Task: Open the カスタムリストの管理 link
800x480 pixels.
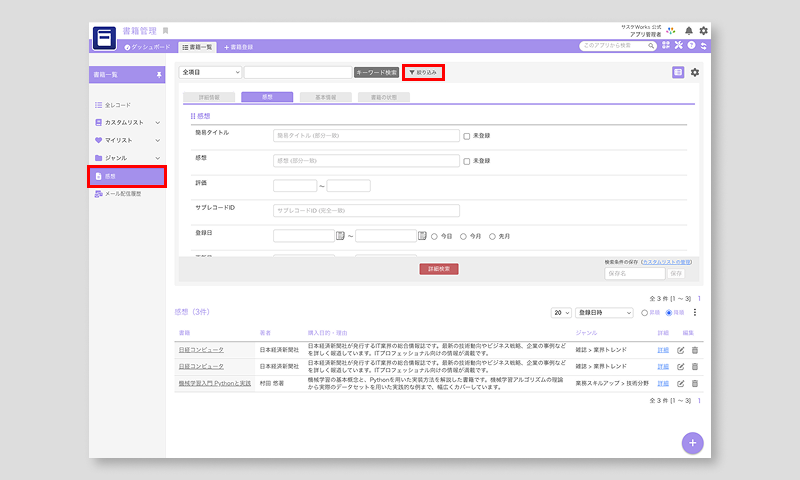Action: click(666, 262)
